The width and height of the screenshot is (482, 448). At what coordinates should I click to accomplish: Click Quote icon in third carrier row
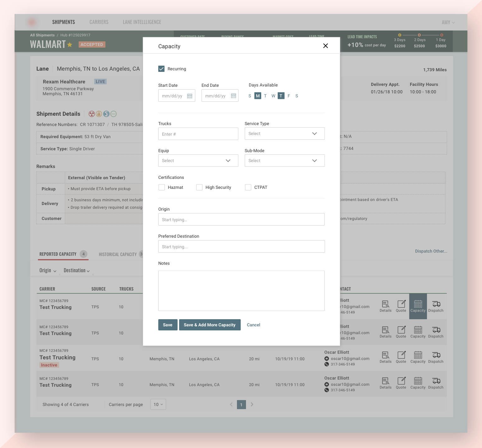pos(401,357)
